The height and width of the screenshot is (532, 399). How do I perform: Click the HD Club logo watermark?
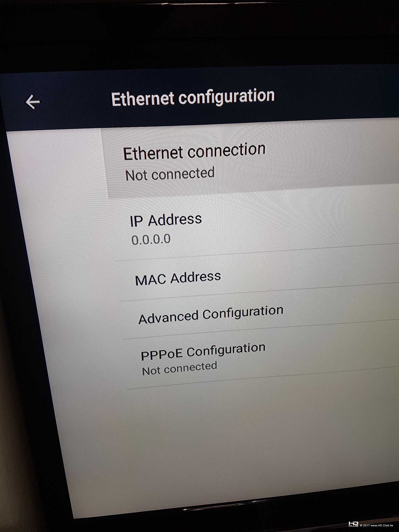[353, 524]
